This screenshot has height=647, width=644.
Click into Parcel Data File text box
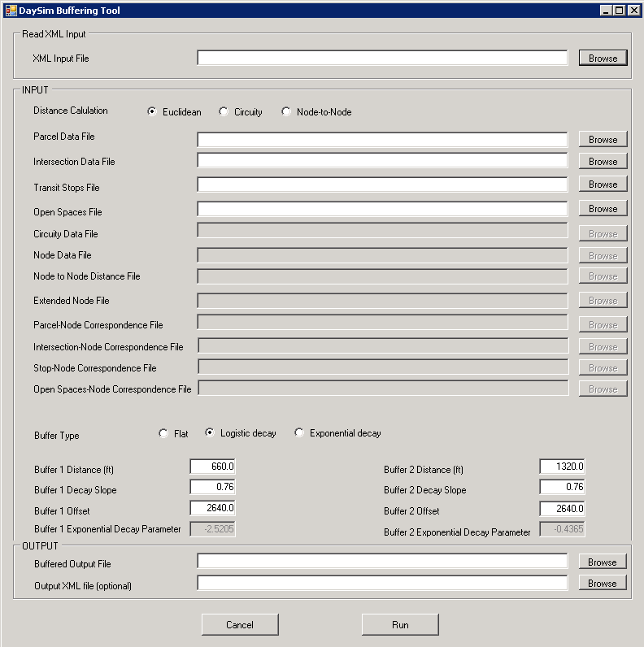click(382, 140)
